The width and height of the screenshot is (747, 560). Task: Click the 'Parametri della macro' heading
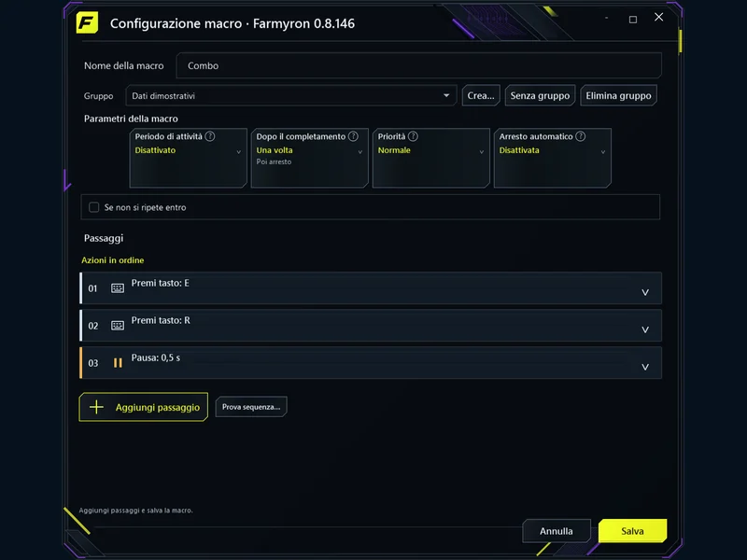pyautogui.click(x=131, y=119)
